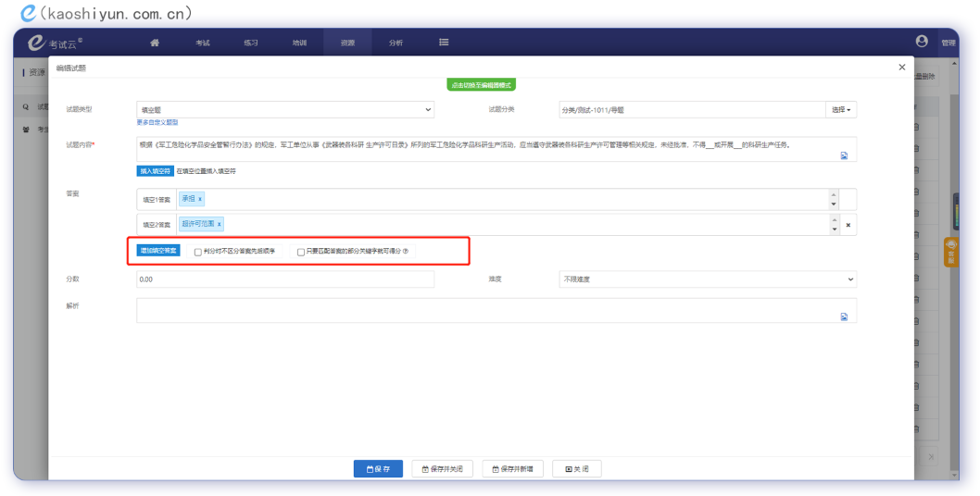Click the 分数 score input field

pyautogui.click(x=285, y=279)
